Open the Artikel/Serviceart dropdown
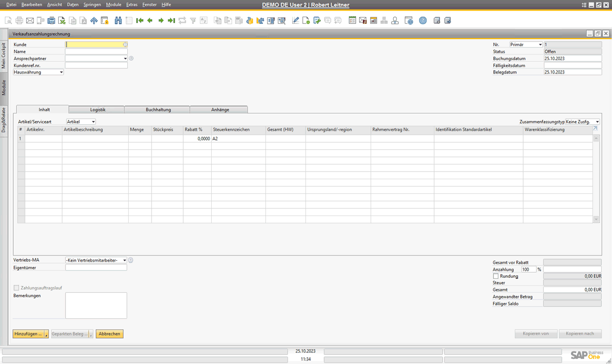 tap(81, 122)
